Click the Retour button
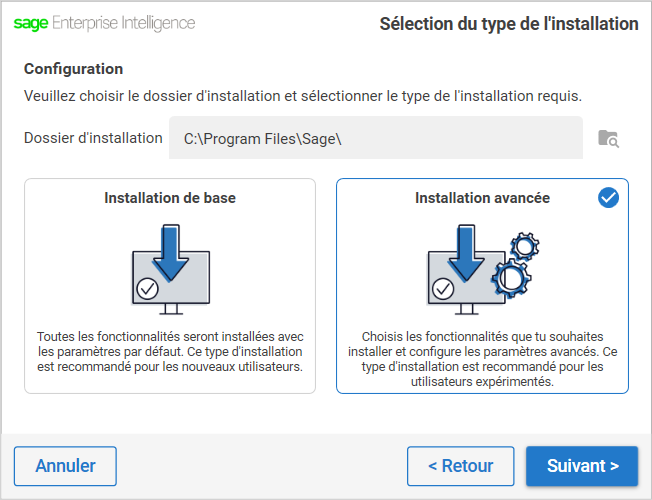This screenshot has height=500, width=652. 461,466
